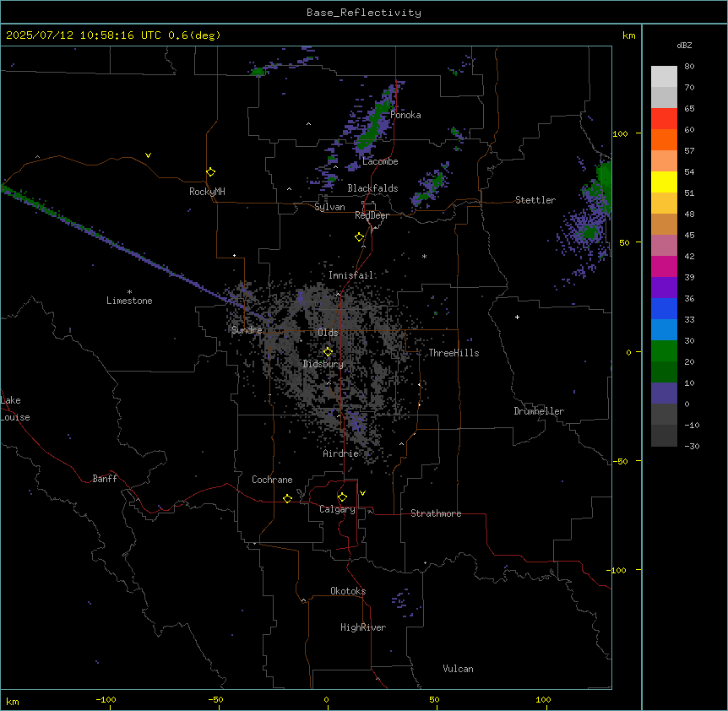Click the yellow V marker northwest of RockyMH

point(148,155)
